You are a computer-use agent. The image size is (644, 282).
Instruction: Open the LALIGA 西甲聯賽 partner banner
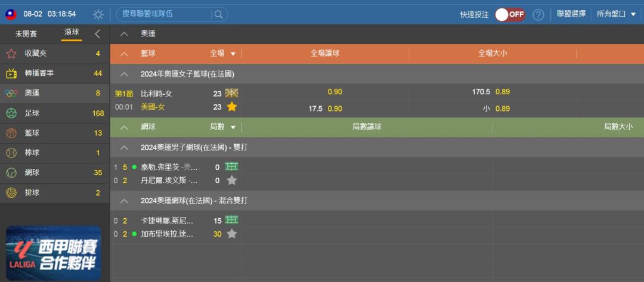[54, 253]
